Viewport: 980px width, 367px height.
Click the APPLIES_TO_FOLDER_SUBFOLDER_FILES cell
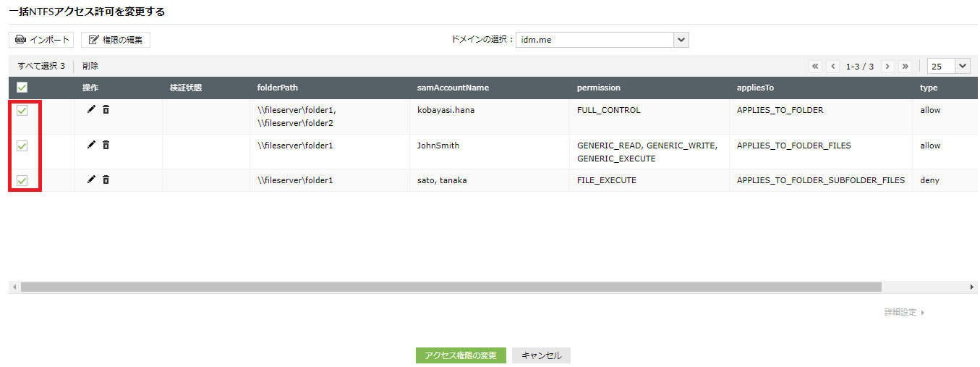pos(821,180)
